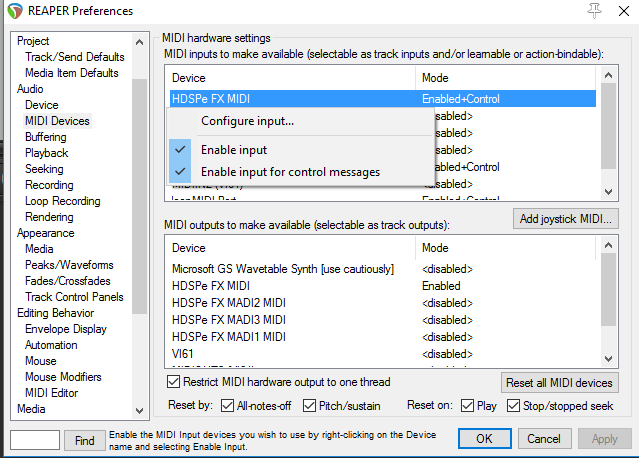Image resolution: width=639 pixels, height=458 pixels.
Task: Open the Buffering preferences page
Action: (x=46, y=137)
